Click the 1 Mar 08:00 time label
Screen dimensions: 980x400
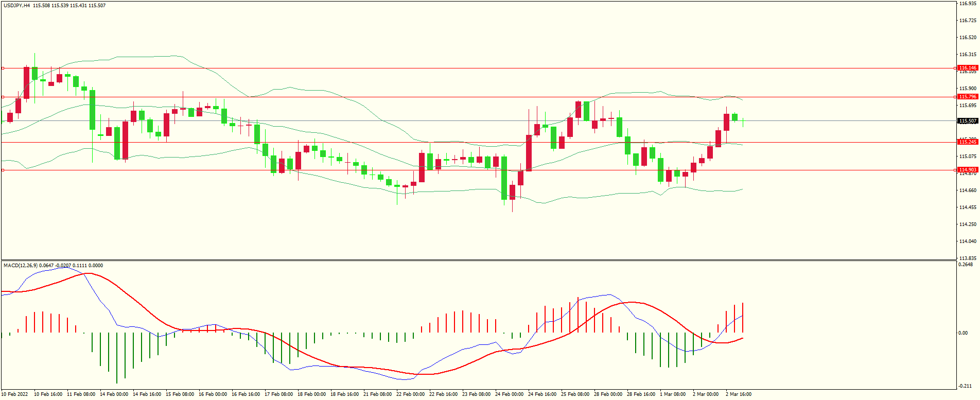click(673, 394)
